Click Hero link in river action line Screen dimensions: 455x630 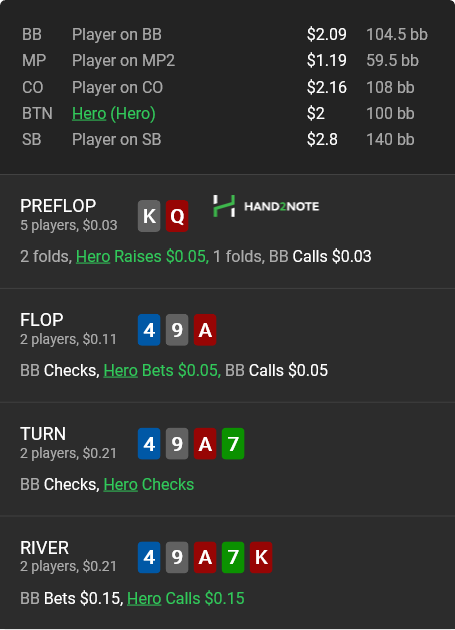[144, 599]
